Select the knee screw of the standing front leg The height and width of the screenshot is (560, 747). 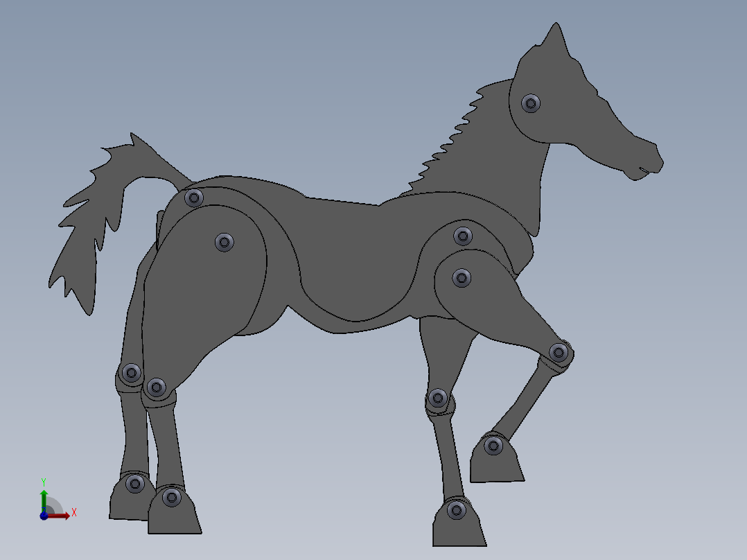point(437,398)
